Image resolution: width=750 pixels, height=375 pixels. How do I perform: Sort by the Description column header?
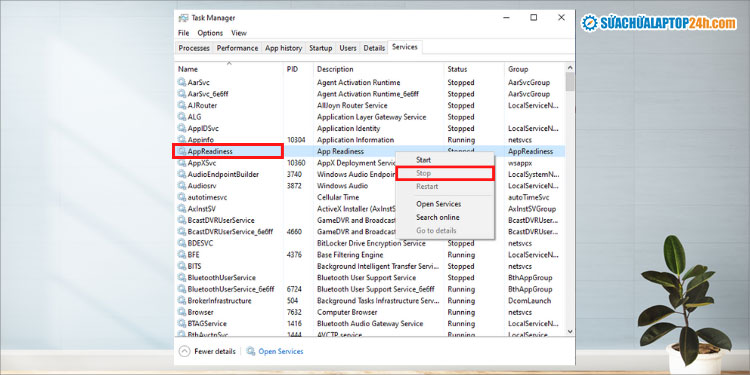click(378, 69)
